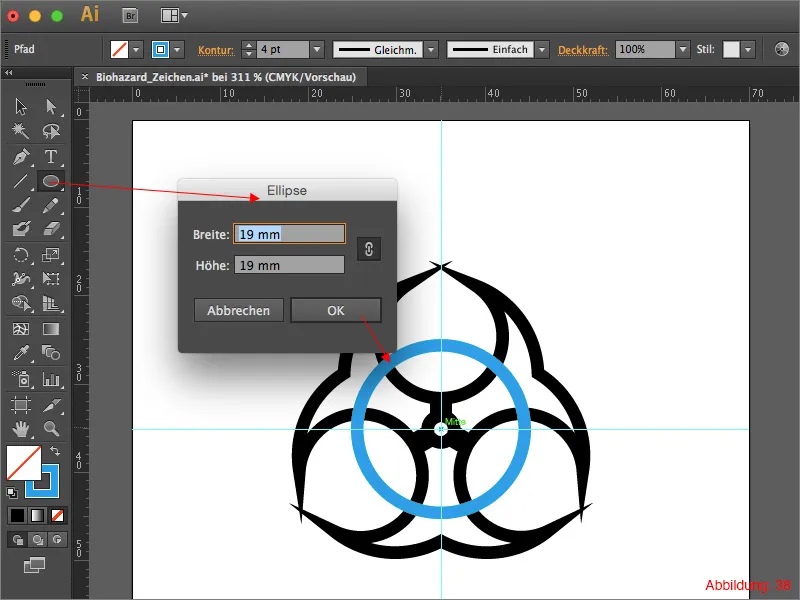Select the Pencil tool
Screen dimensions: 800x600
51,205
